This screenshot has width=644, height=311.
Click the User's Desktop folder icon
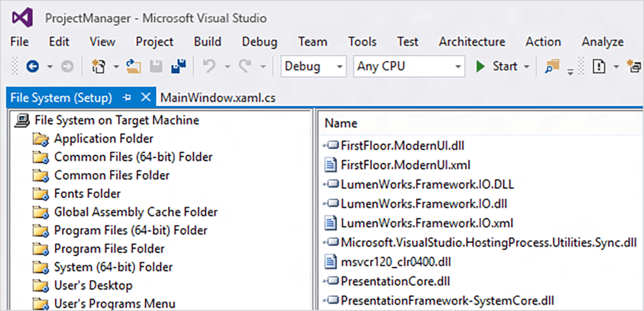[x=42, y=285]
